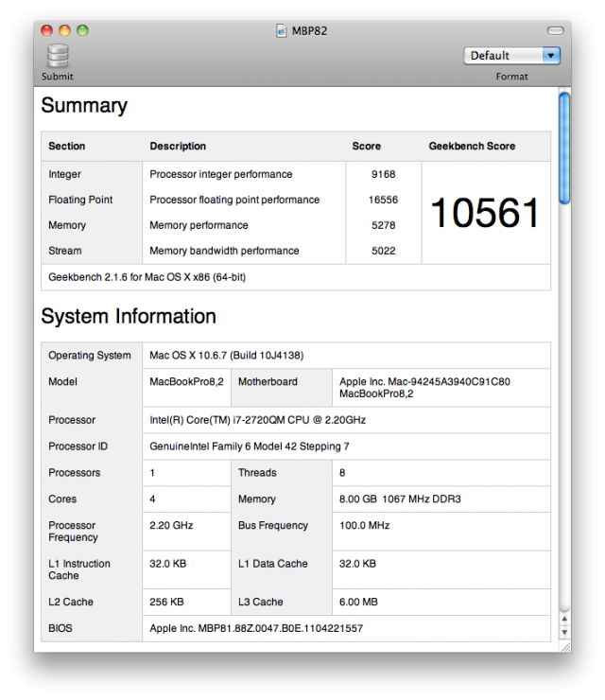Click the Format toolbar label

[511, 77]
